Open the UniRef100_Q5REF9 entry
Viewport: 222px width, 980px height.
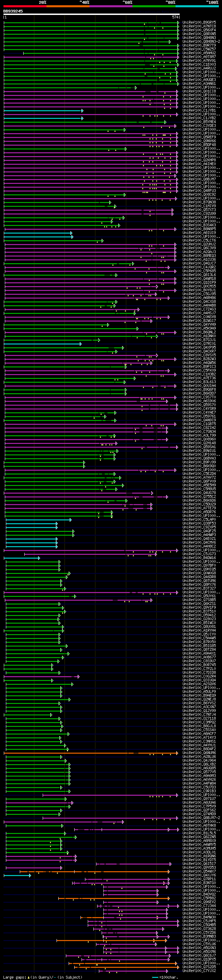[x=199, y=137]
